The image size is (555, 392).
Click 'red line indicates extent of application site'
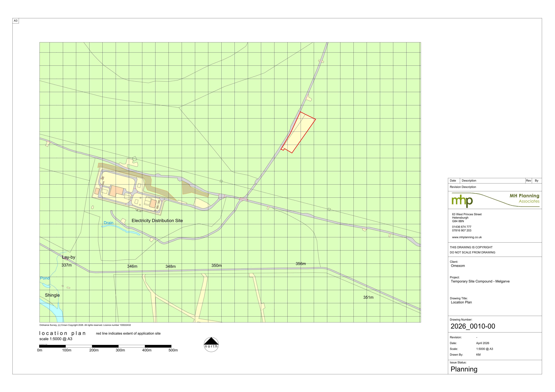pos(128,334)
